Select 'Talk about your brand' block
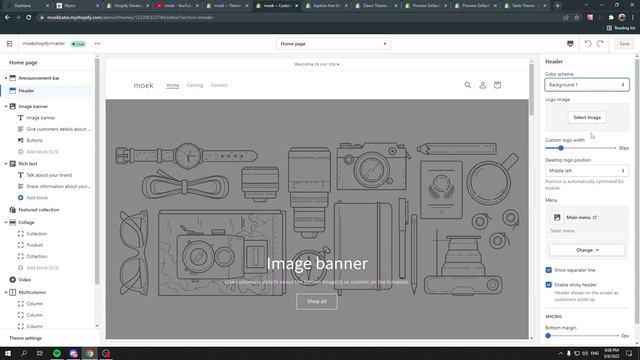The width and height of the screenshot is (640, 360). click(x=49, y=175)
